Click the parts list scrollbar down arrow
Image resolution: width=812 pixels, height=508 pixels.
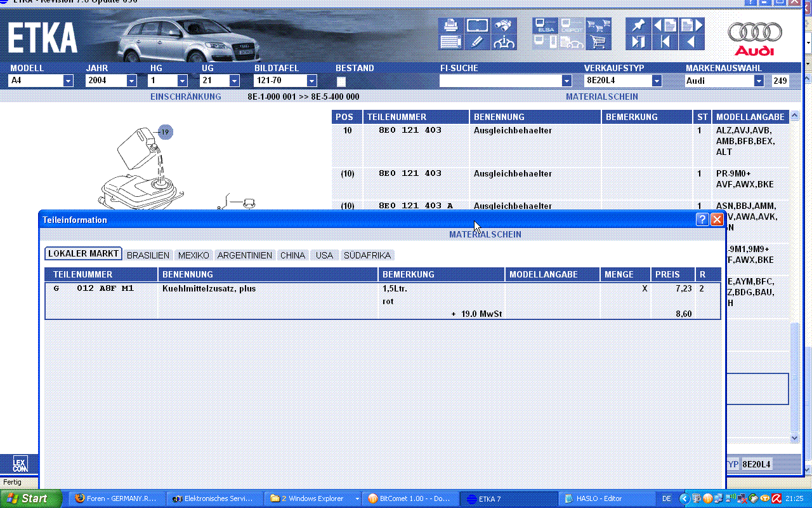(795, 438)
